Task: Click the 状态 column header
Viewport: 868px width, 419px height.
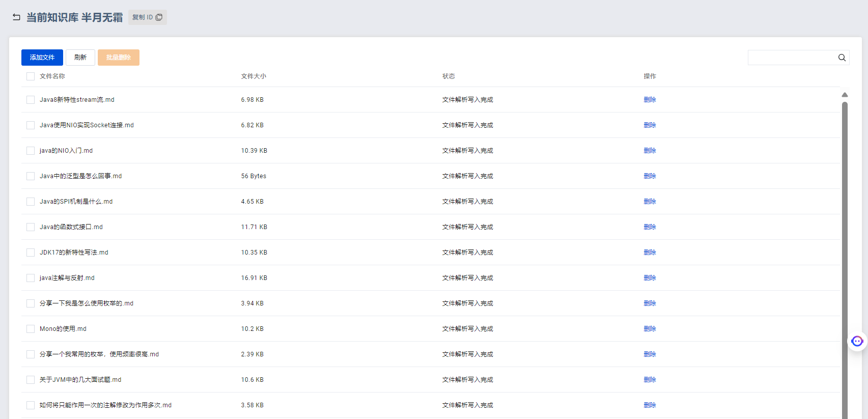Action: 449,76
